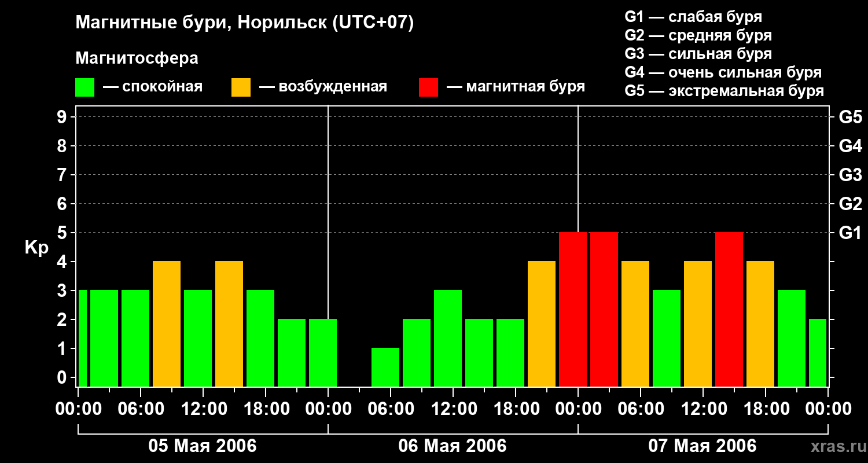This screenshot has width=868, height=463.
Task: Click the 'Магнитосфера' subtitle
Action: tap(137, 58)
